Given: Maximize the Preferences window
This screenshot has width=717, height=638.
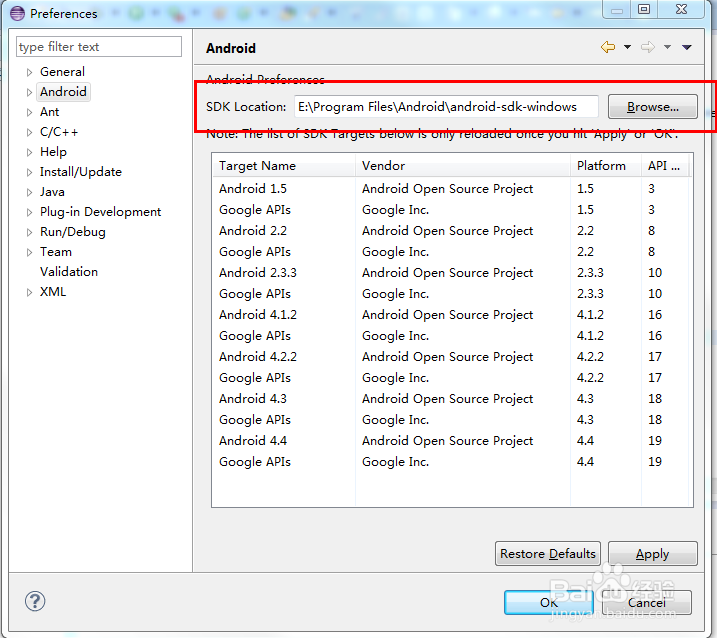Looking at the screenshot, I should tap(644, 9).
